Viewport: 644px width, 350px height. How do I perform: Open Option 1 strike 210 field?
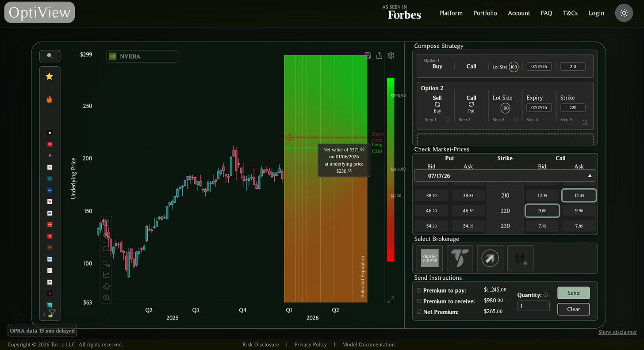(x=573, y=66)
